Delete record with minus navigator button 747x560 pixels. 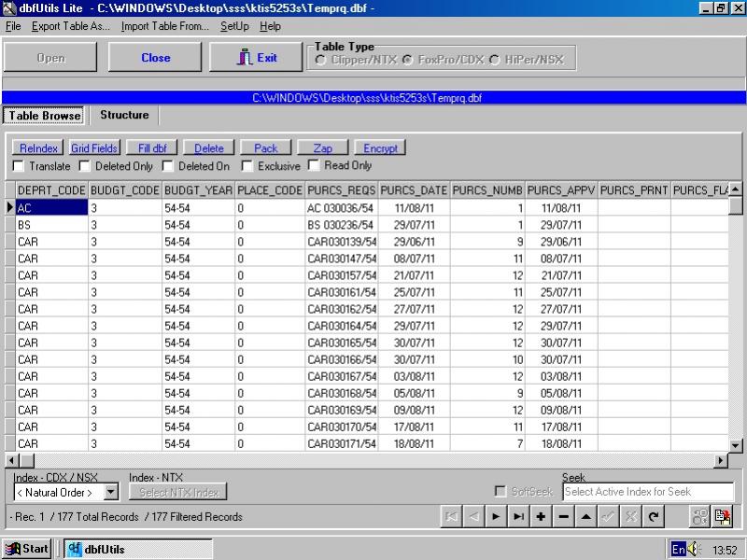(x=564, y=517)
